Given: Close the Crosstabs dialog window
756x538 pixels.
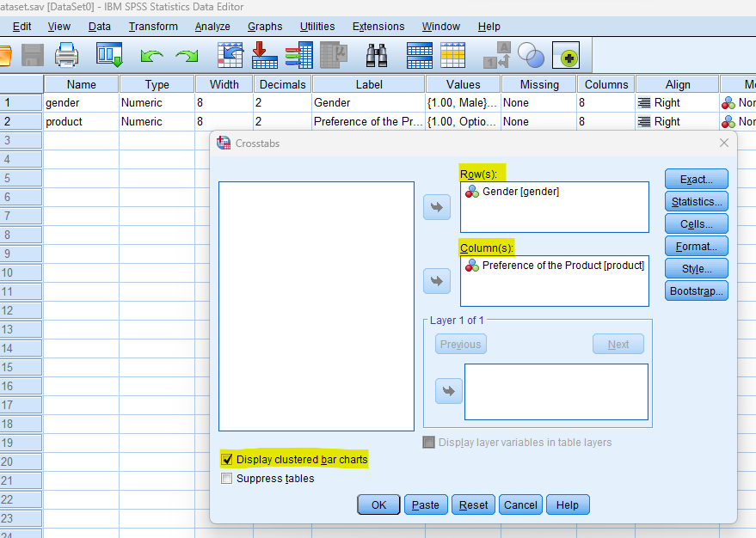Looking at the screenshot, I should (723, 143).
